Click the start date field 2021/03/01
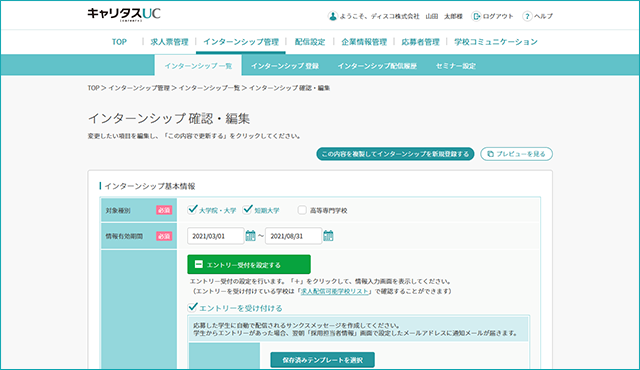This screenshot has width=640, height=370. click(x=216, y=236)
